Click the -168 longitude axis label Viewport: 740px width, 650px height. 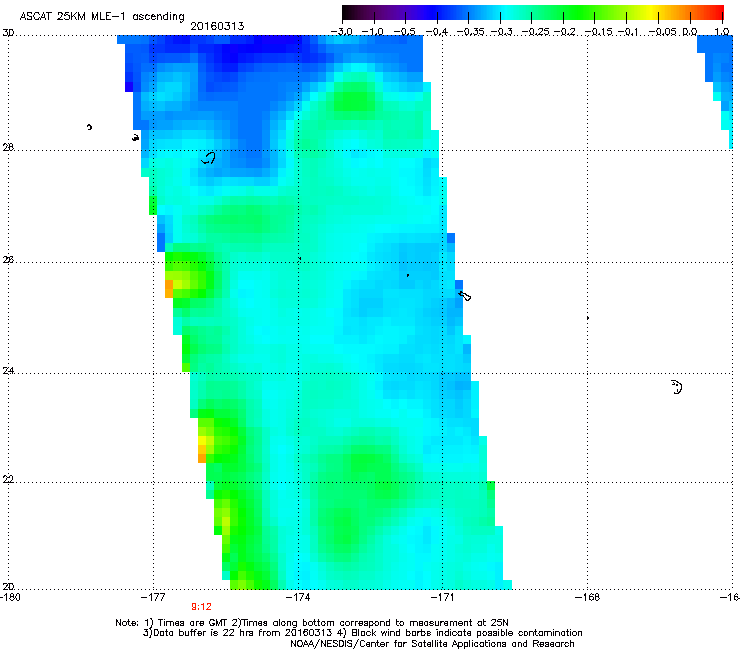click(x=588, y=597)
